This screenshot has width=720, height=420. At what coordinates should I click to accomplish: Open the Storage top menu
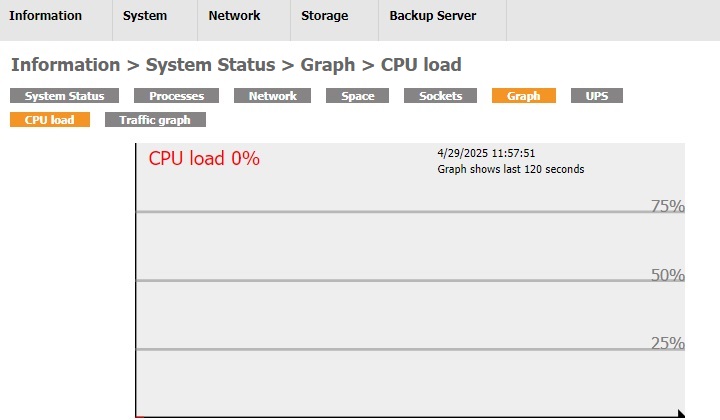pyautogui.click(x=325, y=16)
